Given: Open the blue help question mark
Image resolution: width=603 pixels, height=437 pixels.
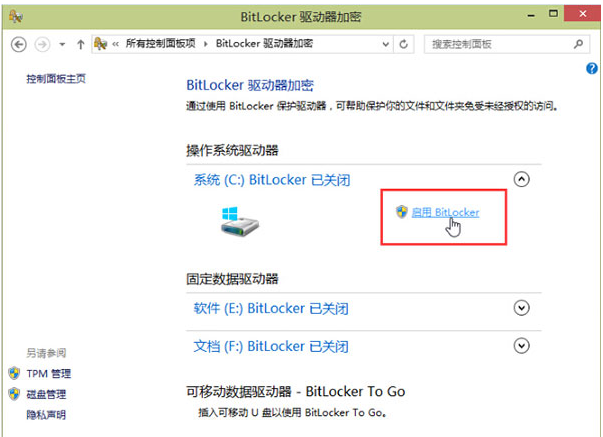Looking at the screenshot, I should point(591,68).
